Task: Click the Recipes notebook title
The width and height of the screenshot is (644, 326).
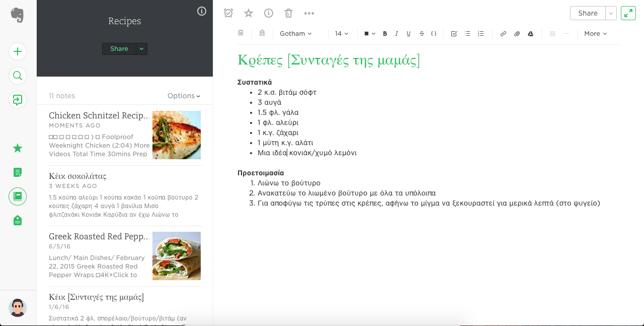Action: [125, 21]
